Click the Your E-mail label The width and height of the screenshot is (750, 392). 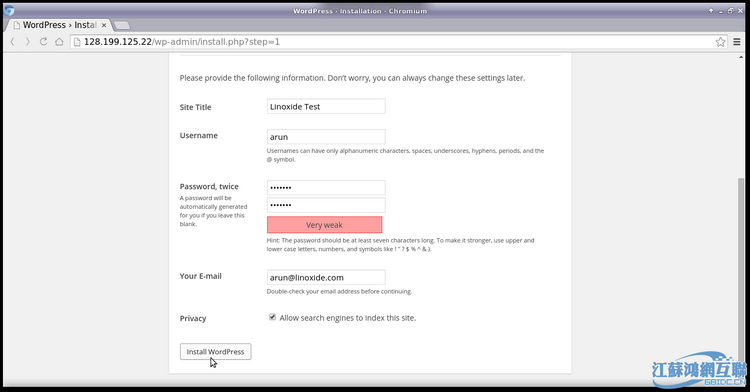click(x=200, y=276)
